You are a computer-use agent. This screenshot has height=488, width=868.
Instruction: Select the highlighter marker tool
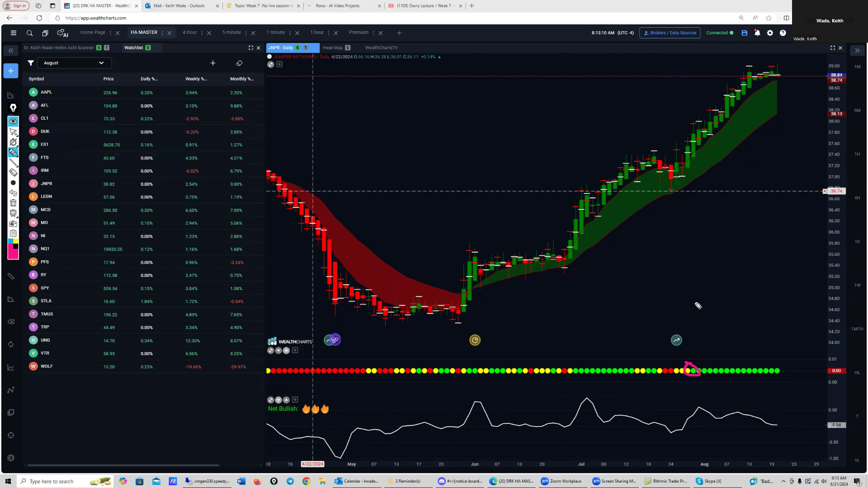coord(13,152)
